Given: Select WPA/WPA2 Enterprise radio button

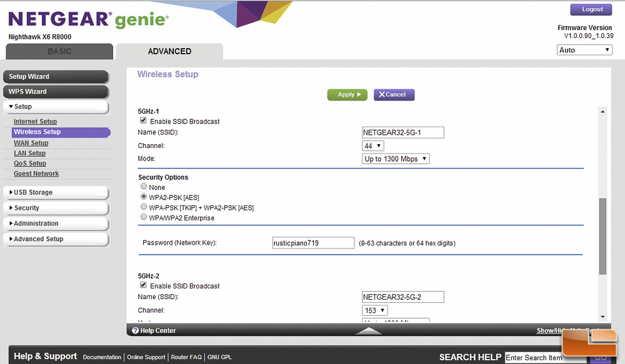Looking at the screenshot, I should coord(144,217).
